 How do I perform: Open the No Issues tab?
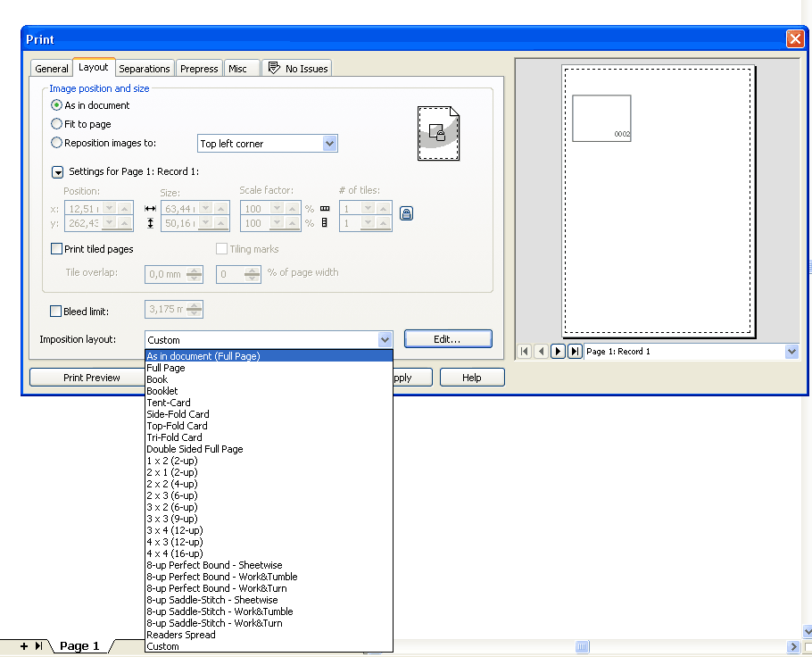(297, 69)
